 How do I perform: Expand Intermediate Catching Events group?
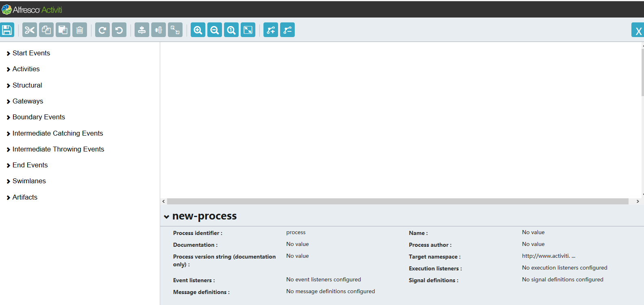click(x=54, y=134)
